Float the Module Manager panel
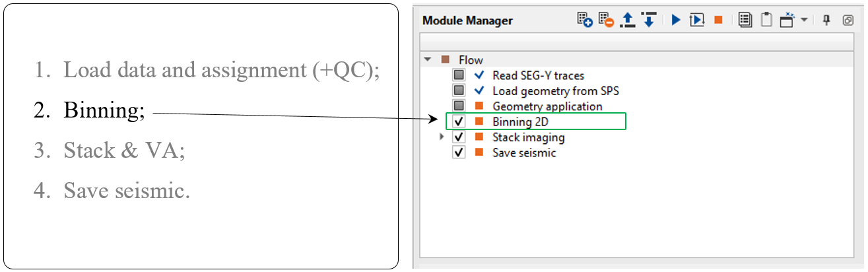Screen dimensions: 868x272 [848, 20]
